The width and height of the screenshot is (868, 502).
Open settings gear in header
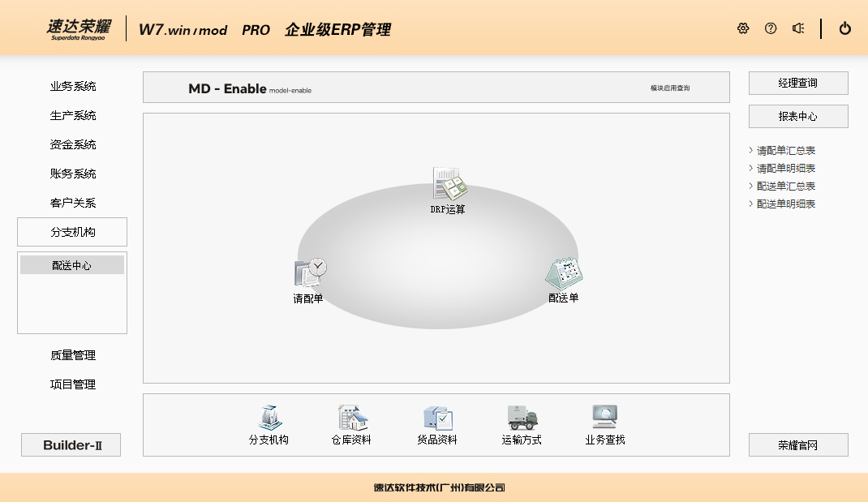pos(743,28)
